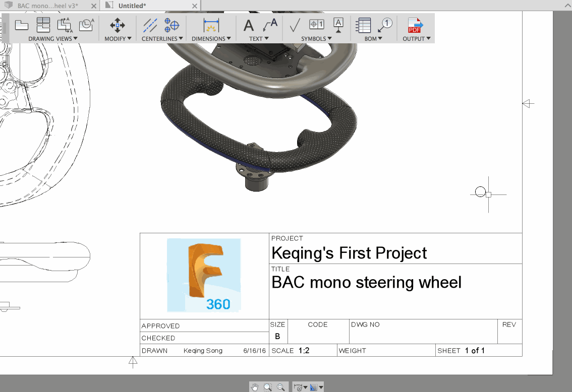Select the Datum Identifier tool
572x392 pixels.
point(338,25)
